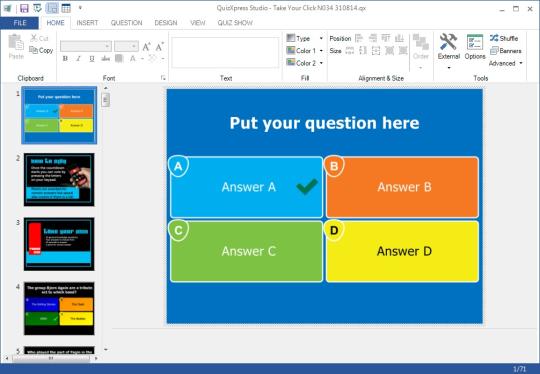The width and height of the screenshot is (540, 374).
Task: Select slide 1 thumbnail
Action: (59, 115)
